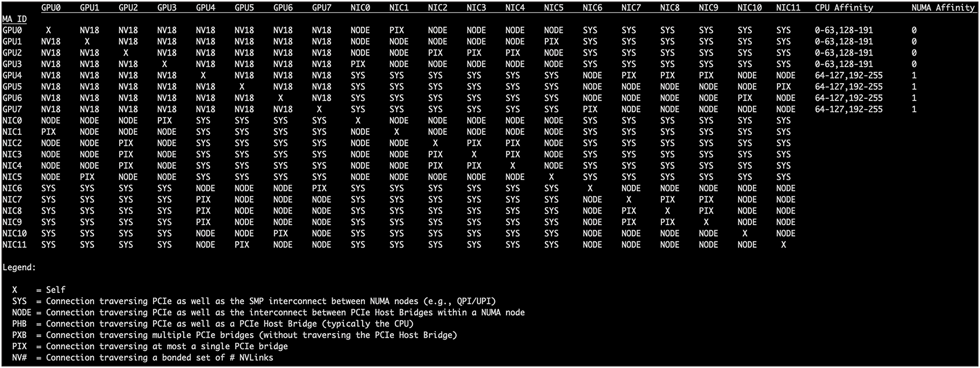Select the NV# legend description line

(143, 357)
